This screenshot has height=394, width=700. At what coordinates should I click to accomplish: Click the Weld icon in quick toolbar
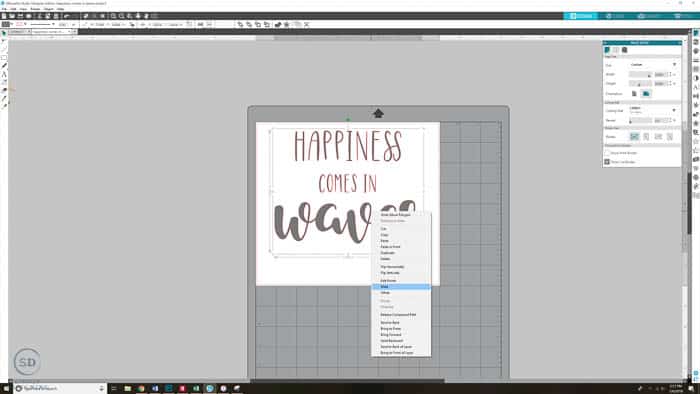point(279,25)
